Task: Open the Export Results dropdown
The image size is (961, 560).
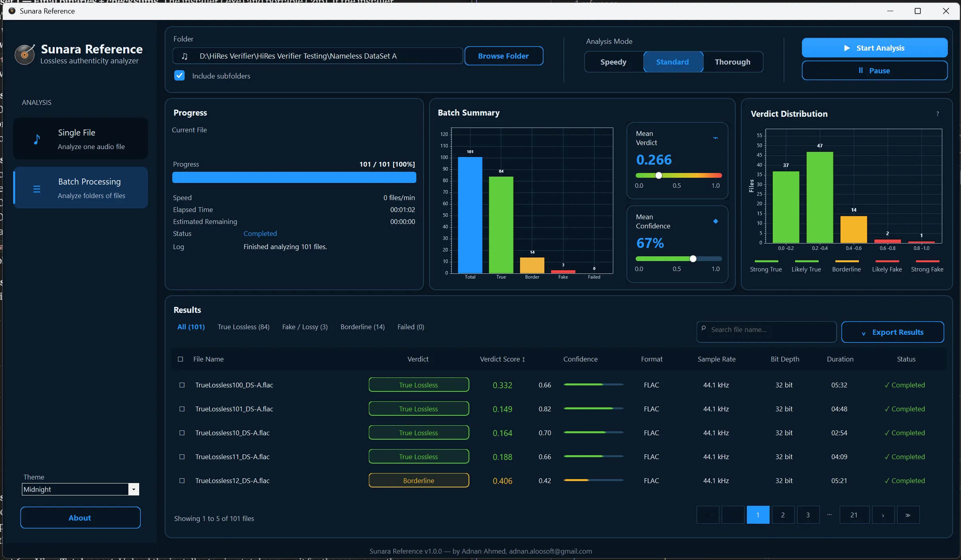Action: click(x=892, y=332)
